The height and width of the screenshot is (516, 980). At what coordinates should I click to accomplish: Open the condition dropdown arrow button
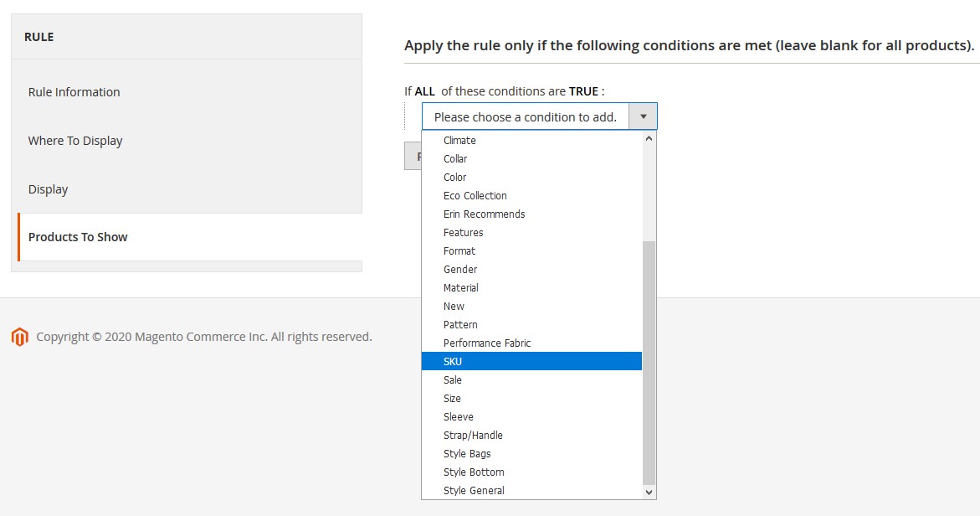click(x=643, y=116)
